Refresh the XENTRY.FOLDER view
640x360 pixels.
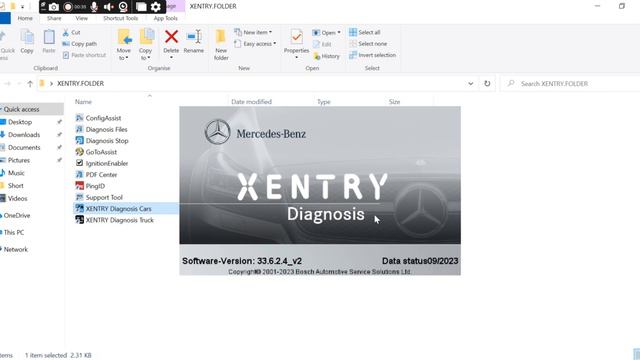(x=487, y=84)
